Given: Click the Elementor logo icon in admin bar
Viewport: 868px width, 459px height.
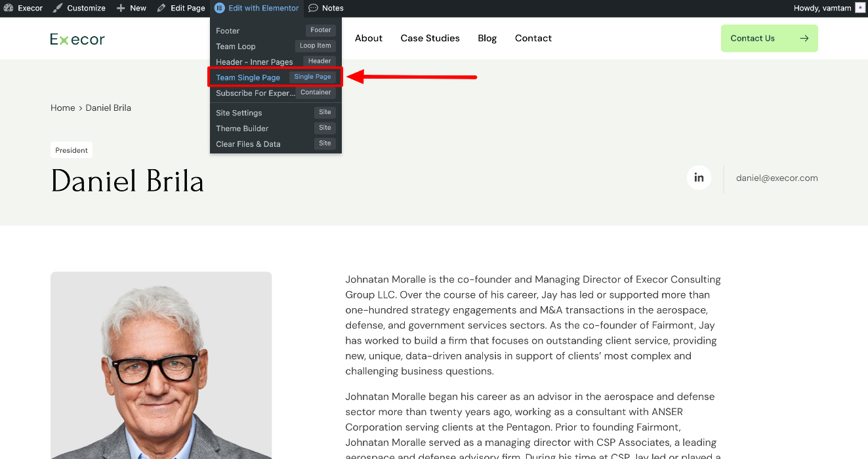Looking at the screenshot, I should click(219, 8).
